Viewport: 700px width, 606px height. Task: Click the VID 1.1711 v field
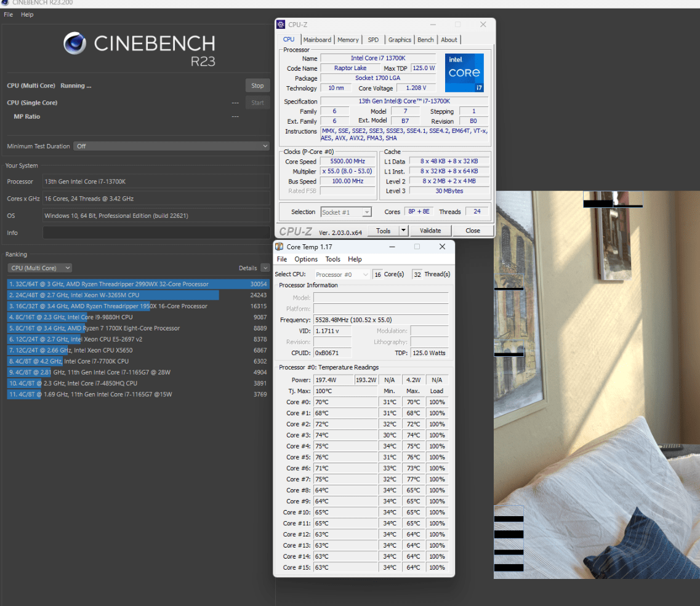(332, 330)
